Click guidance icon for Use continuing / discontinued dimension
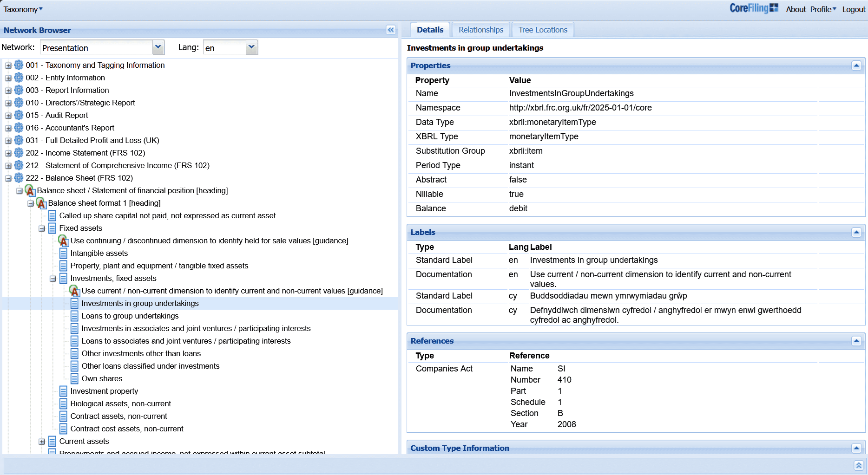The image size is (868, 475). 63,241
